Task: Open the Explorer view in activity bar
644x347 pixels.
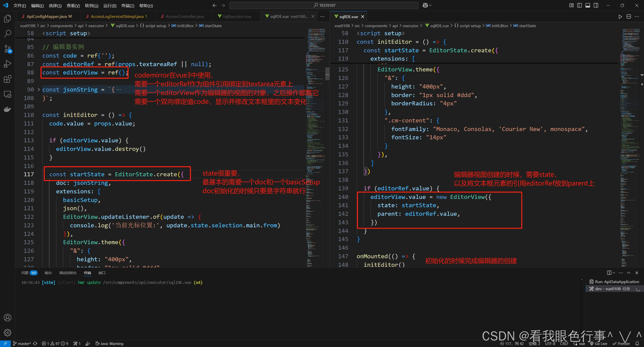Action: [8, 19]
